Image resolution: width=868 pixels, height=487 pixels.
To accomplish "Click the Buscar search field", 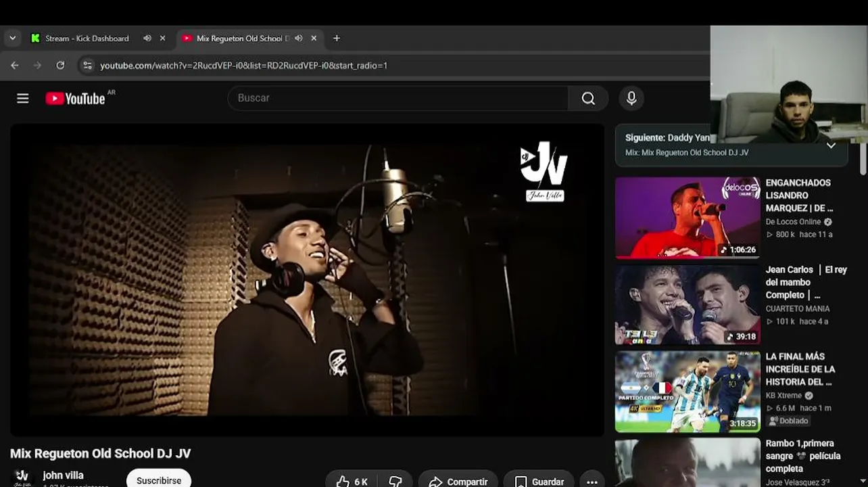I will (398, 98).
